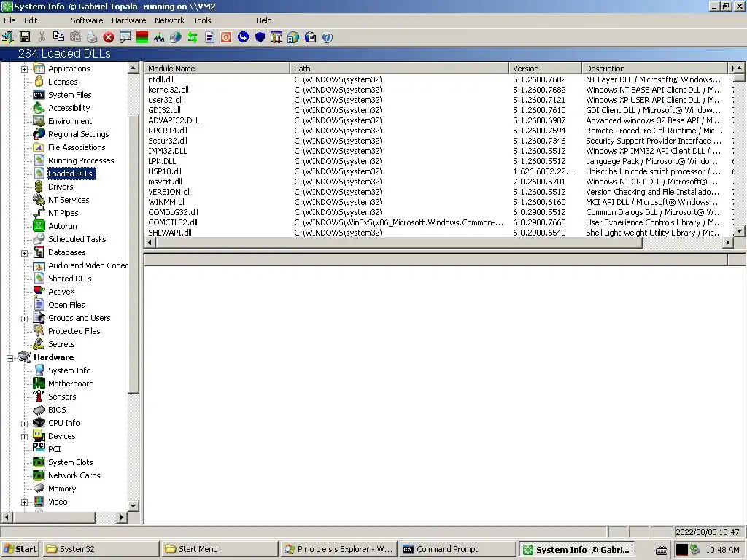747x560 pixels.
Task: Switch to Command Prompt in the taskbar
Action: click(x=457, y=549)
